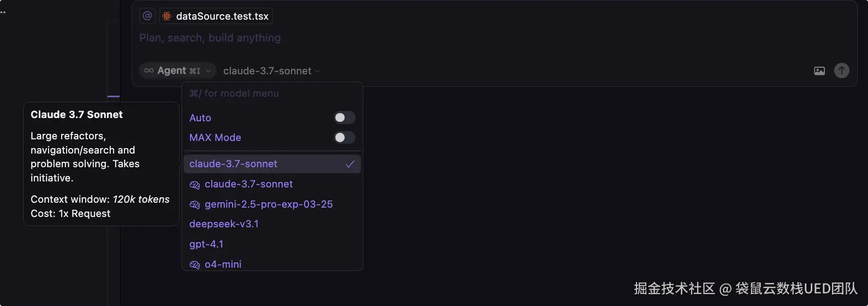Select the highlighted claude-3.7-sonnet entry

click(x=233, y=164)
